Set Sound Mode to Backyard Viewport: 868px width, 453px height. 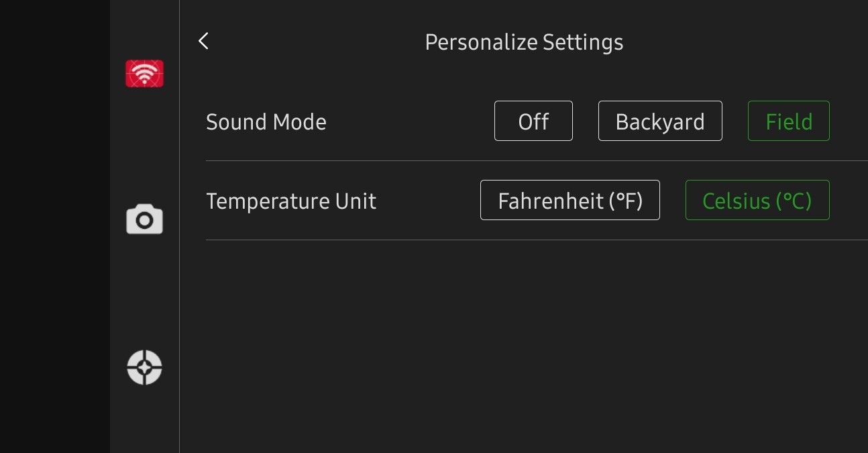[x=660, y=121]
